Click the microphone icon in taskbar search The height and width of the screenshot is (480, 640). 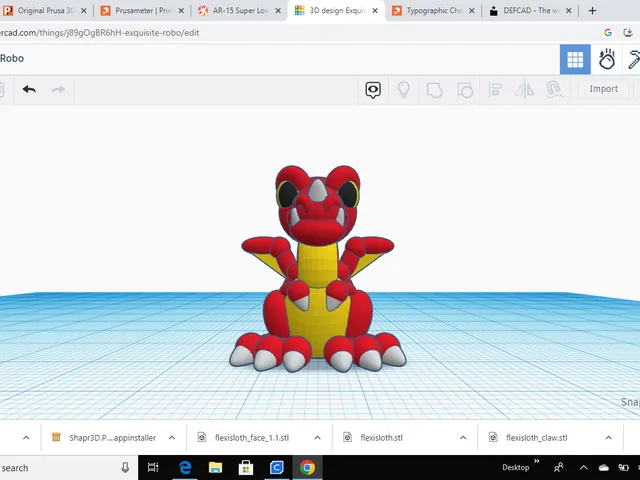pyautogui.click(x=126, y=468)
